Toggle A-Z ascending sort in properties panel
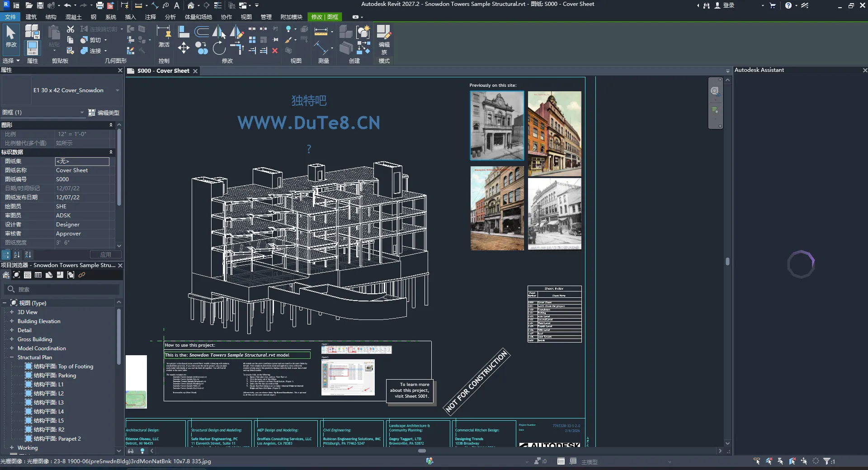Viewport: 868px width, 470px height. (x=17, y=254)
